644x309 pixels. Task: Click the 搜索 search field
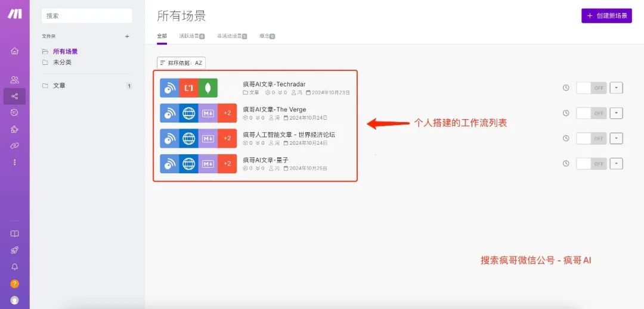click(86, 15)
